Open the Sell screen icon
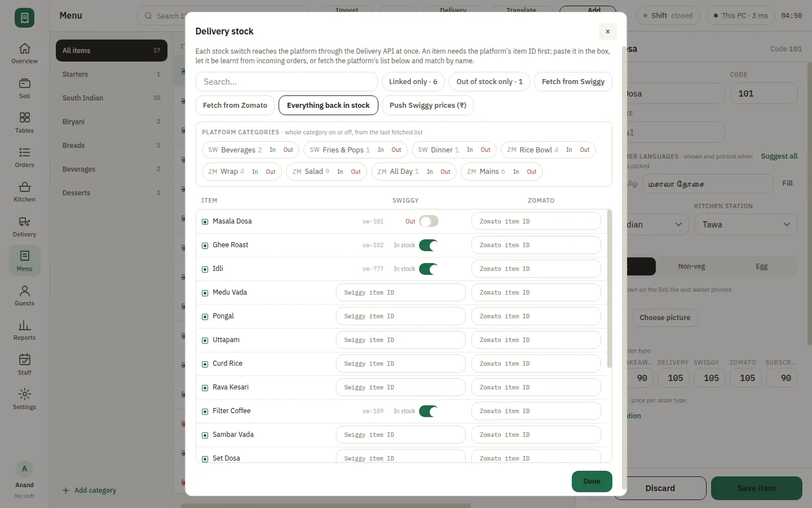812x508 pixels. pyautogui.click(x=24, y=84)
